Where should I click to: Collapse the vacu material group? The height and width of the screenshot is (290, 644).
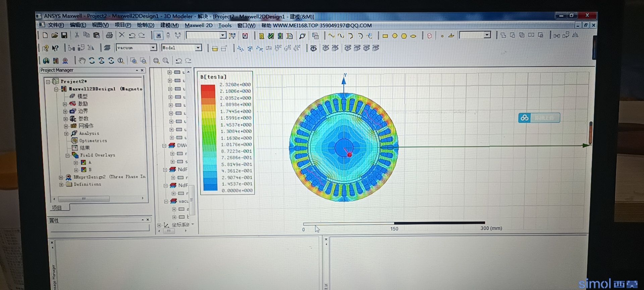tap(166, 201)
